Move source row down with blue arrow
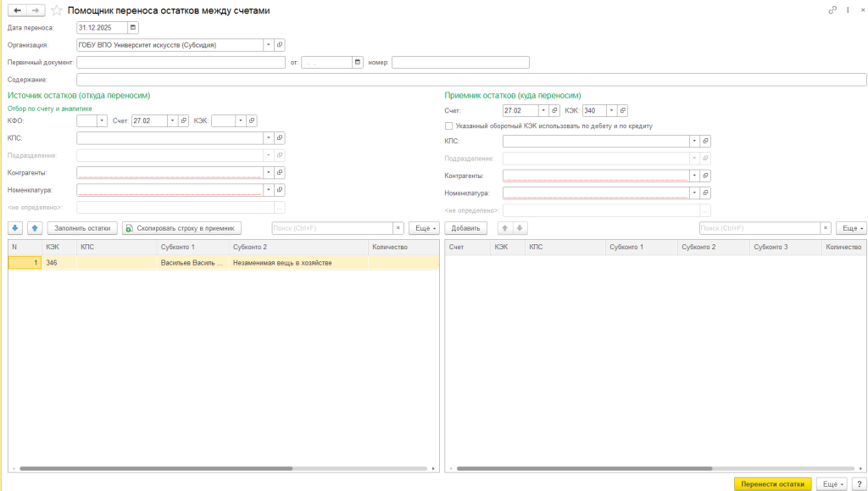Viewport: 868px width, 491px height. point(15,228)
